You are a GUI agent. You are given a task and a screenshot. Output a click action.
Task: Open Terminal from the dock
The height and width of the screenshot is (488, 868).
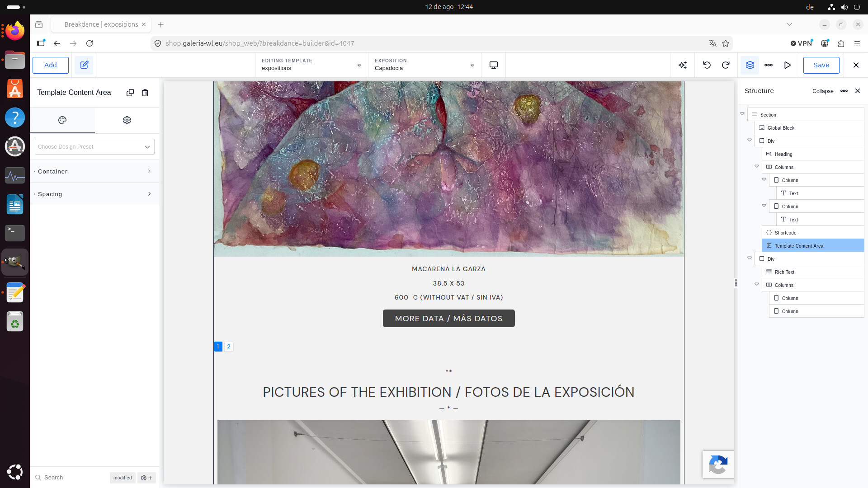(x=15, y=233)
